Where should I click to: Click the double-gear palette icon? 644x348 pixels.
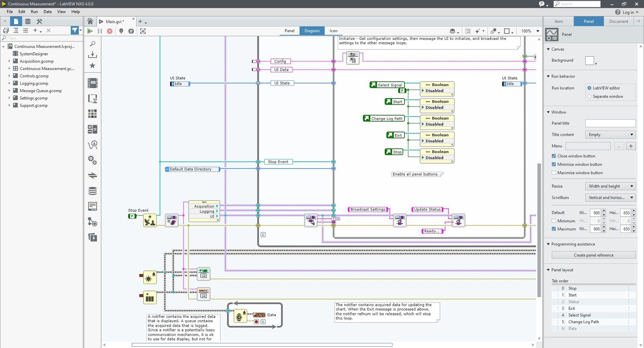(93, 160)
